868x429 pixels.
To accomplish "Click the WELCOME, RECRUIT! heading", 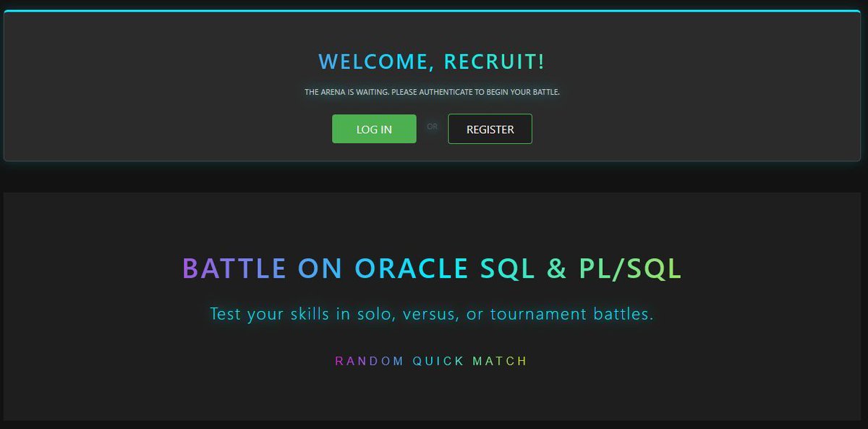I will (x=432, y=61).
